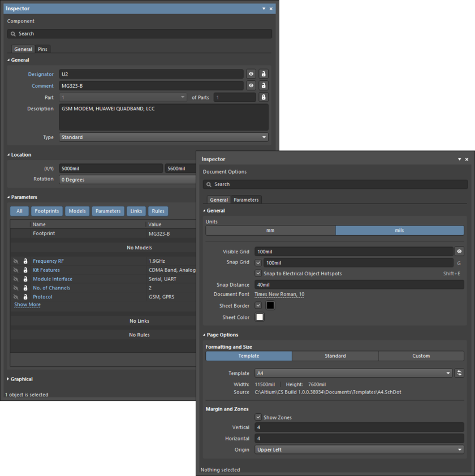
Task: Lock the Designator U2 field
Action: pyautogui.click(x=263, y=74)
